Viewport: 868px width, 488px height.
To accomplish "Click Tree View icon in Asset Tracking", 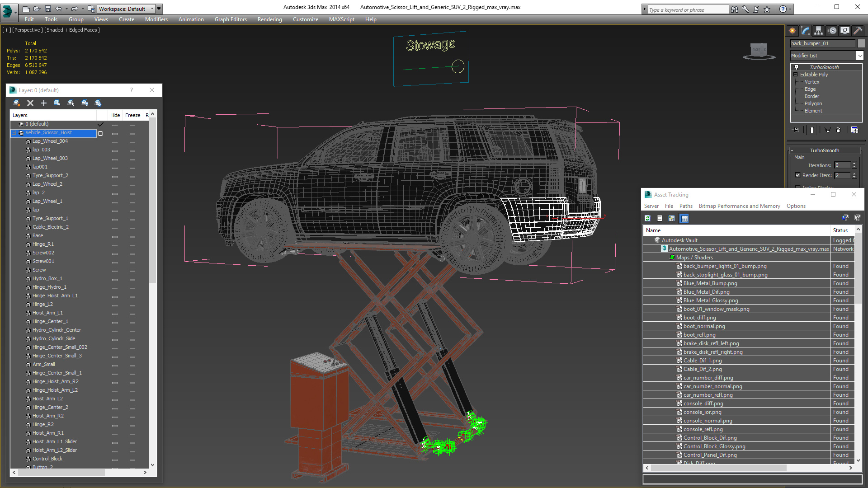I will [672, 218].
